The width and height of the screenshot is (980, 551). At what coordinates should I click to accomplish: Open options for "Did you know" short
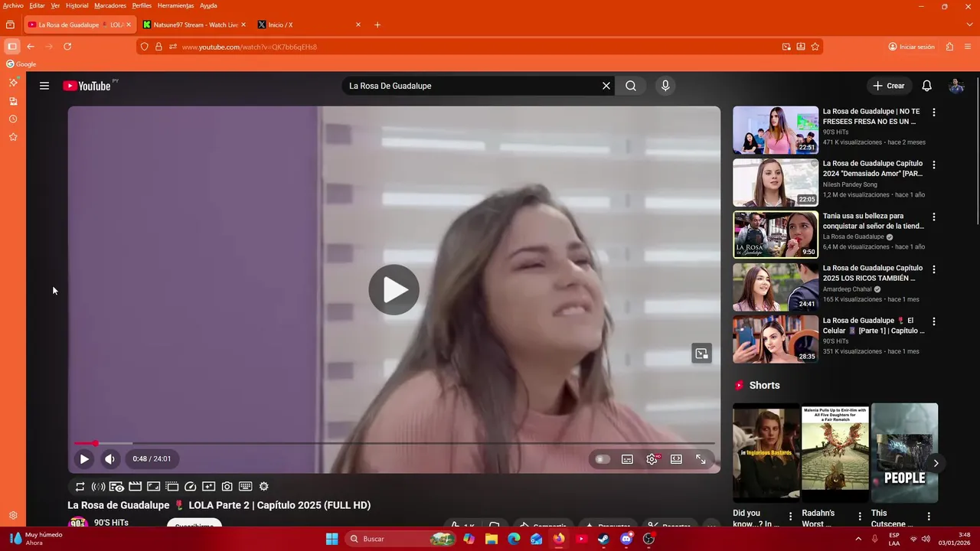tap(791, 517)
